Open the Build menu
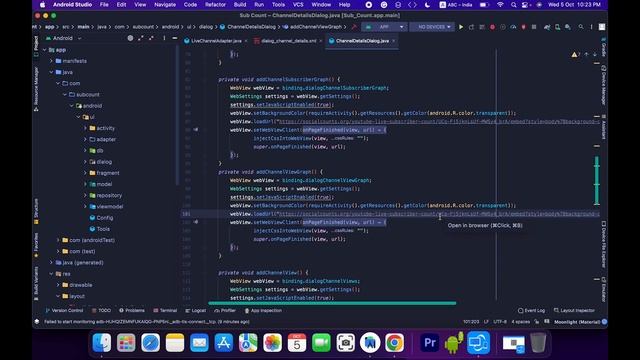The height and width of the screenshot is (360, 640). [x=240, y=5]
